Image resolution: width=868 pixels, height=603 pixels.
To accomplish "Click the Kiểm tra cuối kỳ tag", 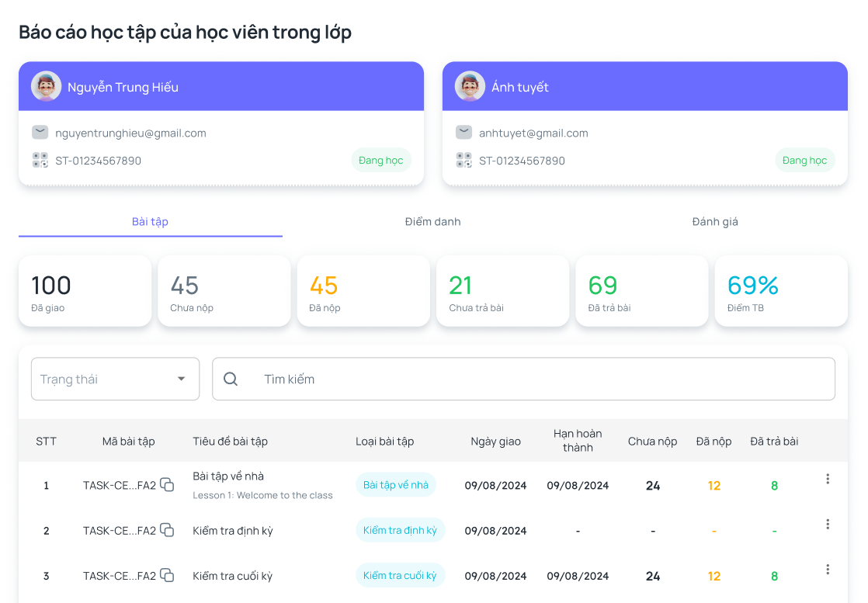I will (x=400, y=576).
